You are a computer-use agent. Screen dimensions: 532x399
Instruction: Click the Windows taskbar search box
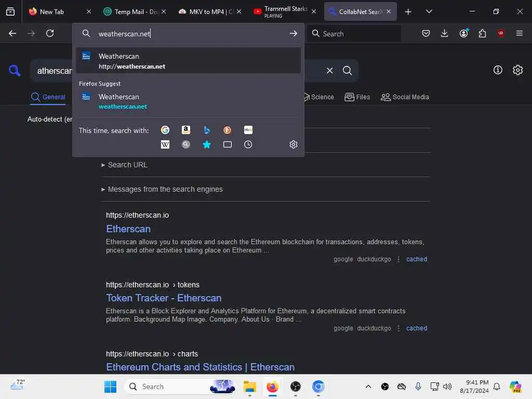tap(180, 387)
